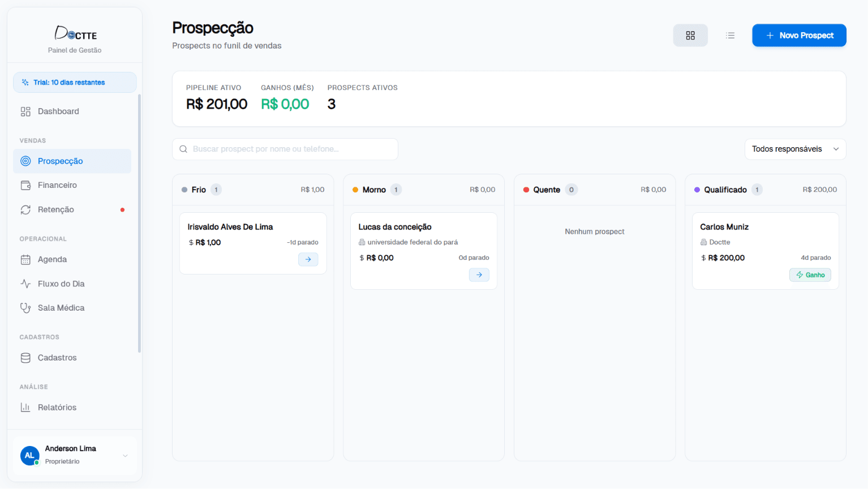Open Dashboard from the sidebar
The width and height of the screenshot is (868, 489).
(72, 111)
